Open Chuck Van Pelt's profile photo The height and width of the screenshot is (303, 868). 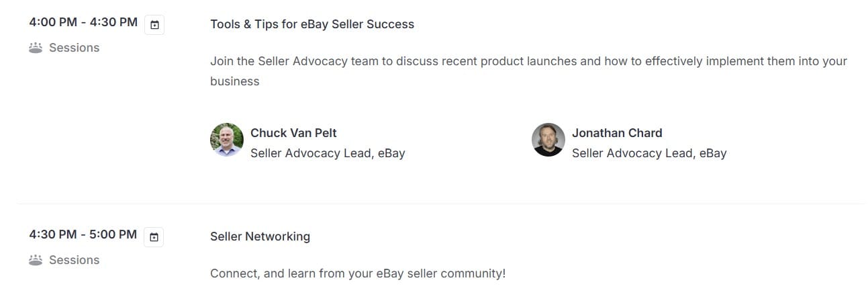227,140
